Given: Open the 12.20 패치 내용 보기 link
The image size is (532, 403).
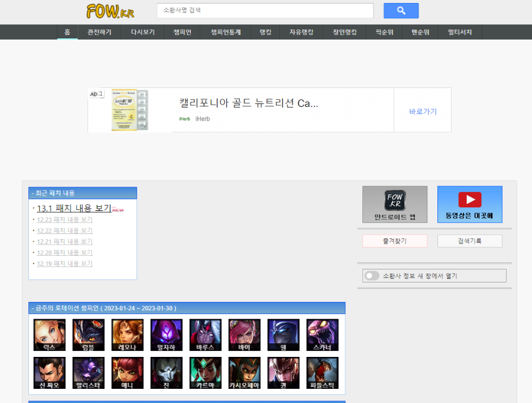Looking at the screenshot, I should pos(64,252).
